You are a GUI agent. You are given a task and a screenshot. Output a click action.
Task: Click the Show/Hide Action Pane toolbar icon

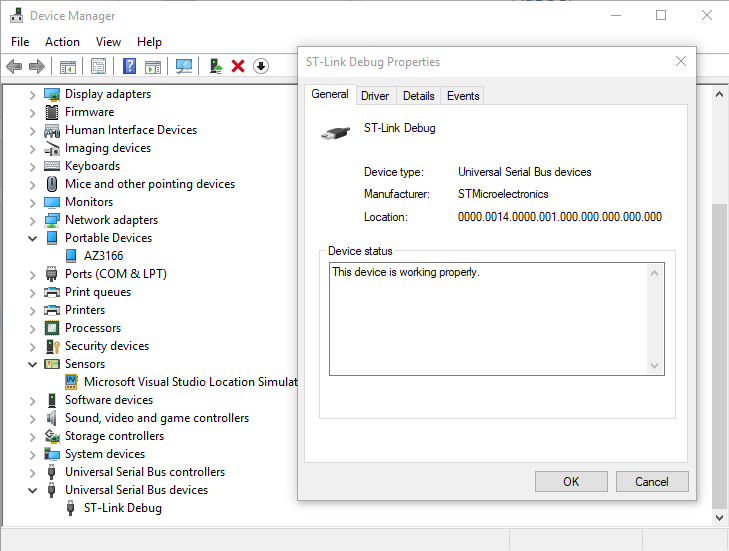(x=153, y=66)
